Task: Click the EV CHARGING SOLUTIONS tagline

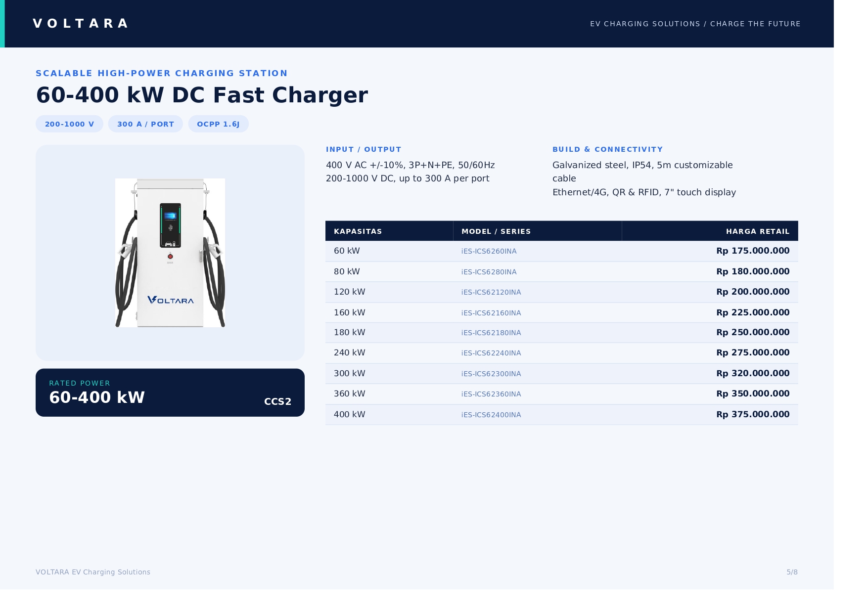Action: (x=695, y=24)
